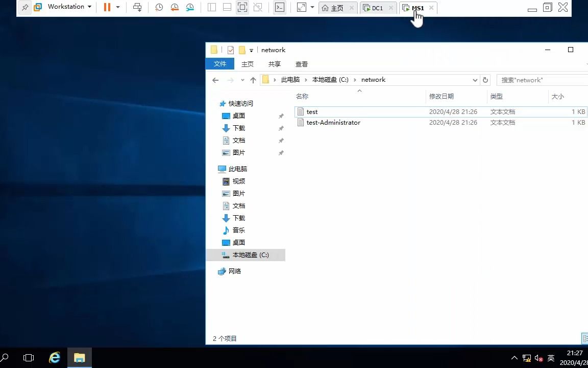Click network in the address breadcrumb

[373, 80]
